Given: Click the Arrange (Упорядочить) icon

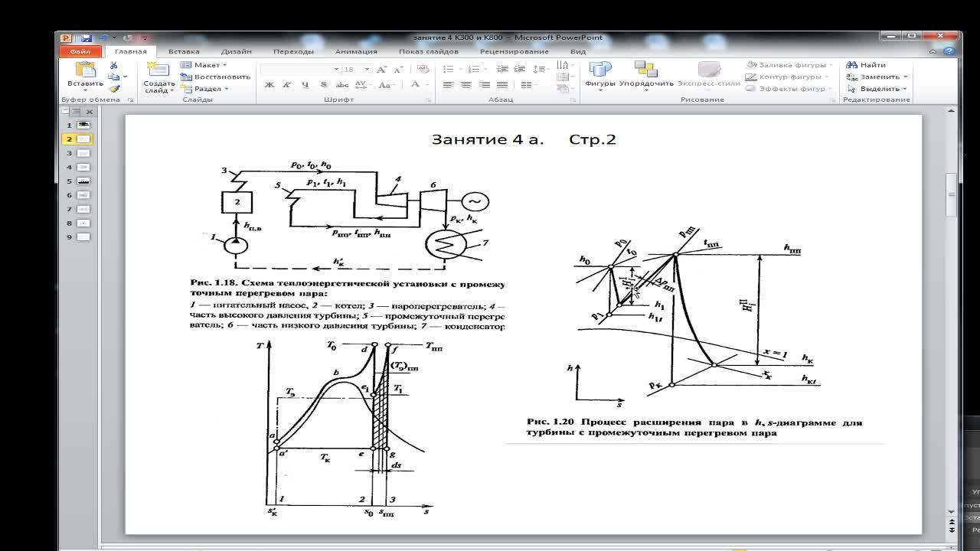Looking at the screenshot, I should point(646,70).
